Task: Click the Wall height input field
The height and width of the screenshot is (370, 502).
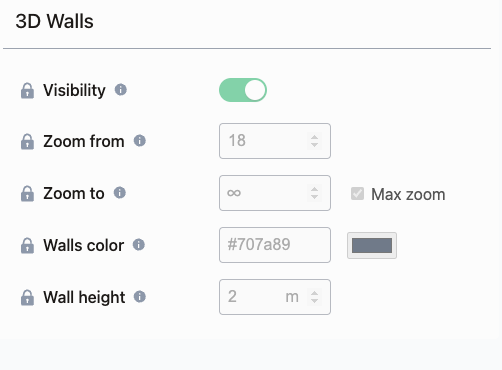Action: [275, 297]
